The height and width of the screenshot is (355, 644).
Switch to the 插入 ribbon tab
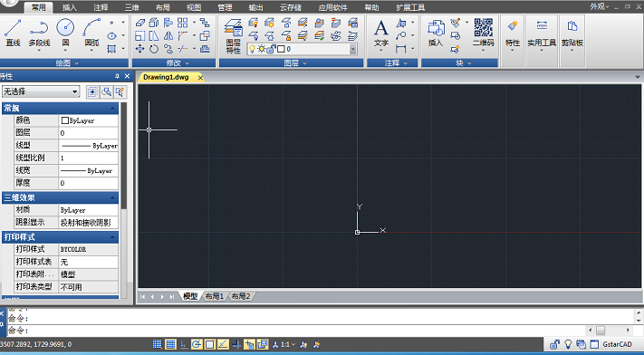click(70, 7)
